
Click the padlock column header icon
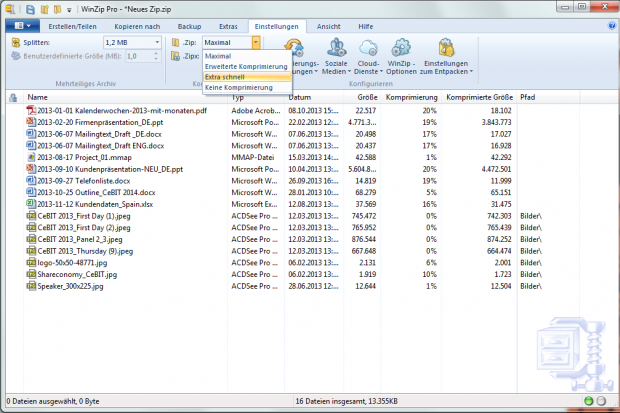click(x=13, y=97)
